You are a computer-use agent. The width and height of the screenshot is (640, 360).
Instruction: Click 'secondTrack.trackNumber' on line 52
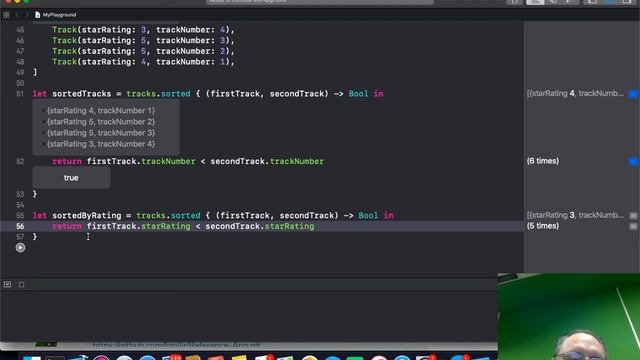click(267, 162)
